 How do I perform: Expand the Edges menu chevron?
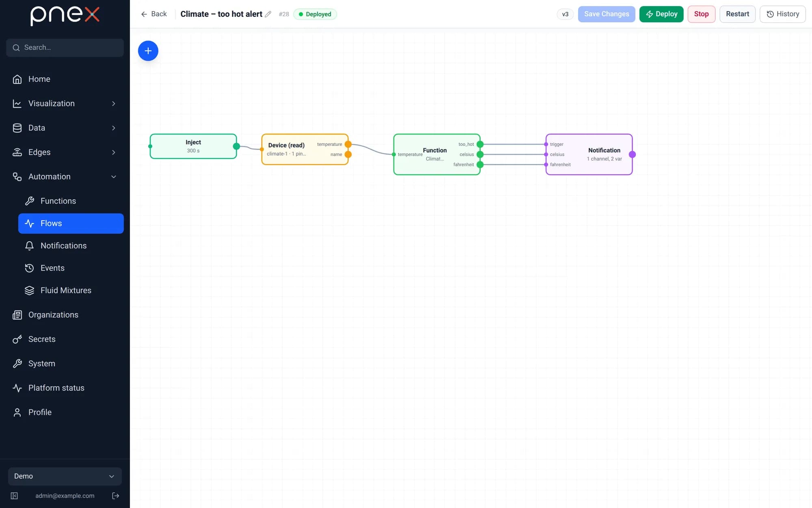[114, 152]
